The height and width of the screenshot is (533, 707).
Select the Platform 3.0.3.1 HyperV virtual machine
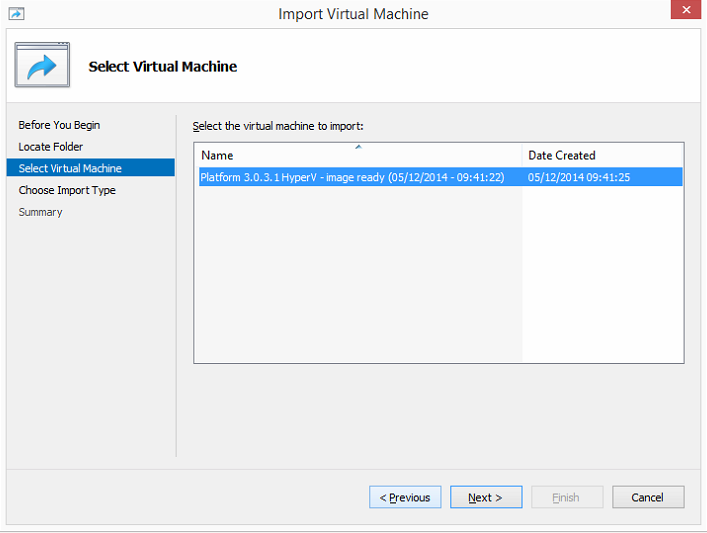[x=352, y=177]
